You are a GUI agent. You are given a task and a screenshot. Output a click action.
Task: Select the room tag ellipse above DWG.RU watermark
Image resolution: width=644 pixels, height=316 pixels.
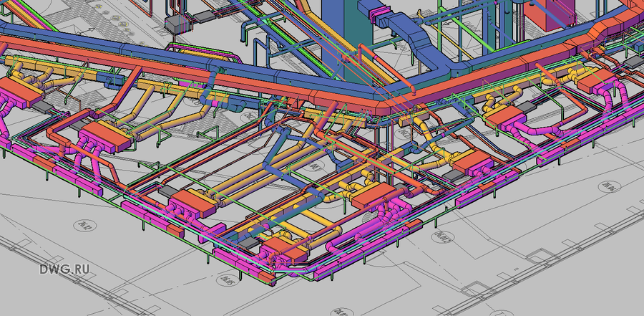click(85, 226)
